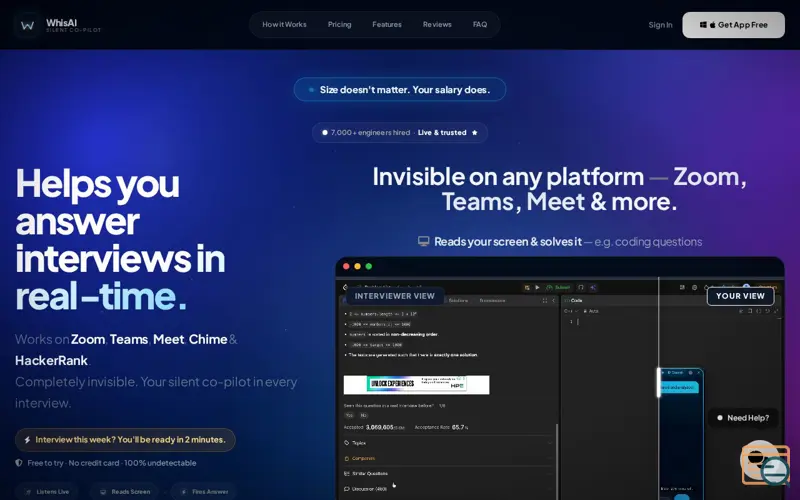
Task: Click the Get App Free button
Action: tap(733, 25)
